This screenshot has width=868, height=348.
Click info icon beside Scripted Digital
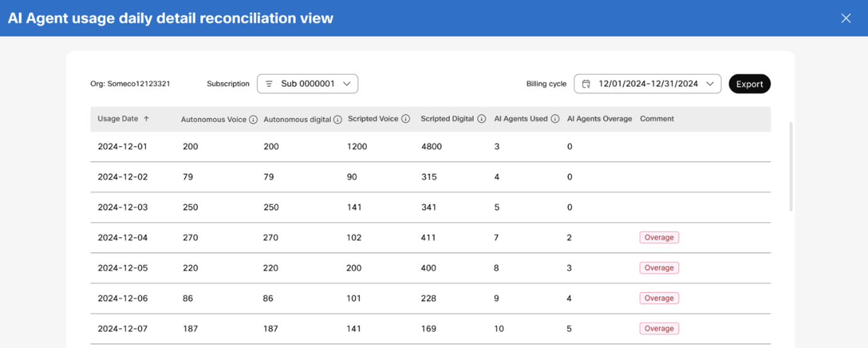click(482, 119)
